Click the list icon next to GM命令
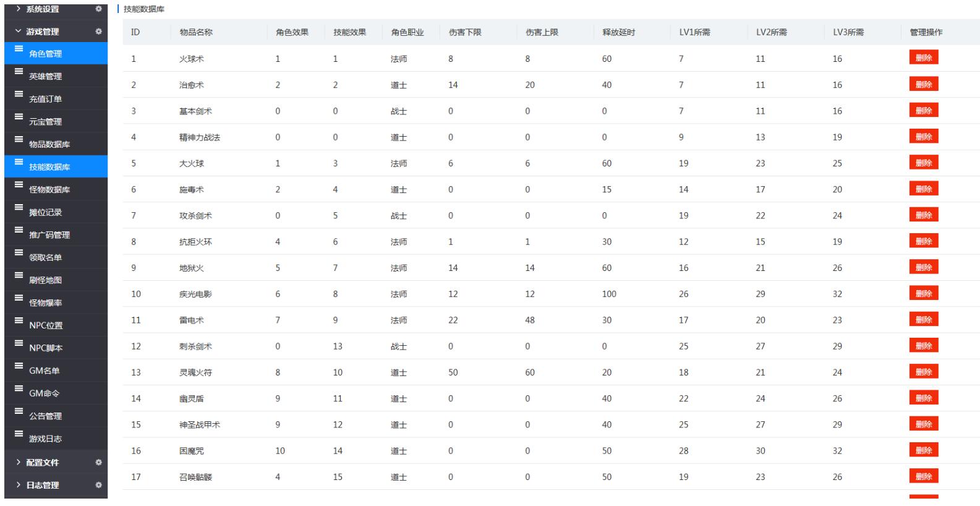Viewport: 980px width, 506px height. (19, 388)
